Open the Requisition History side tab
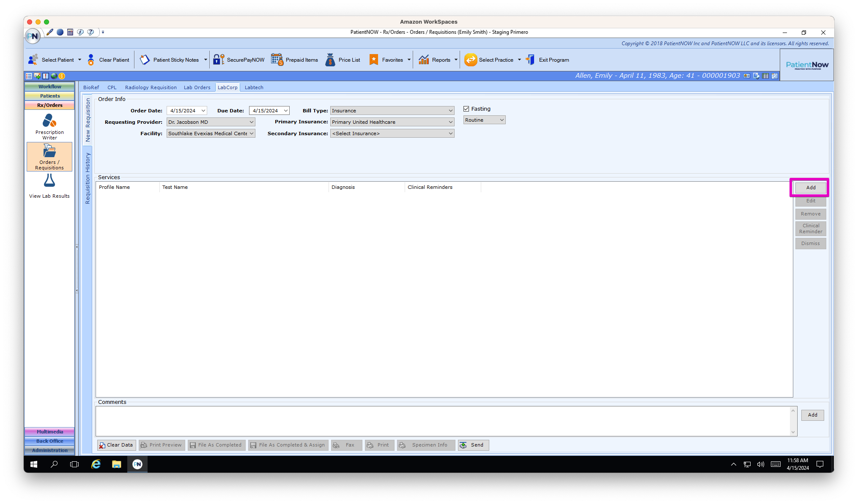Screen dimensions: 858x504 coord(88,177)
